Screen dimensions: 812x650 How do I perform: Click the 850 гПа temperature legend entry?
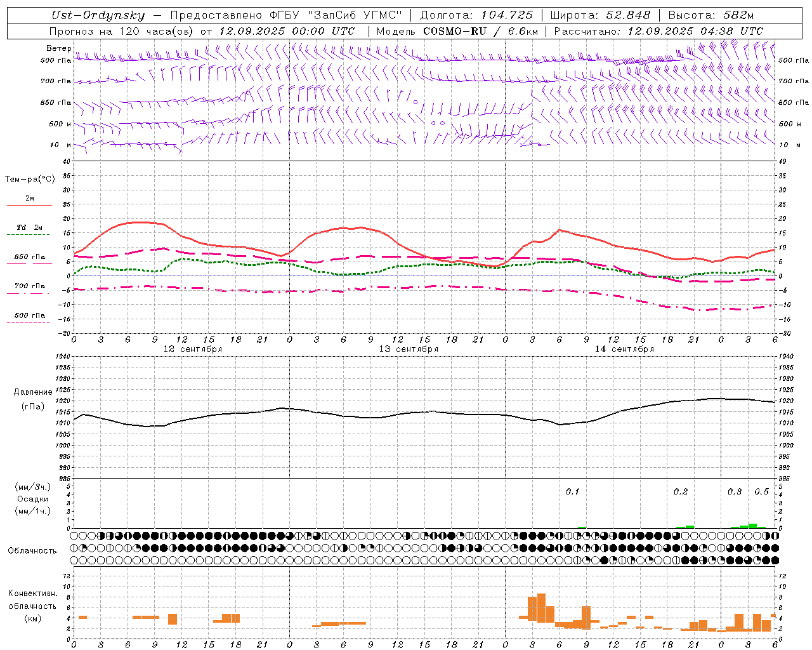click(30, 257)
